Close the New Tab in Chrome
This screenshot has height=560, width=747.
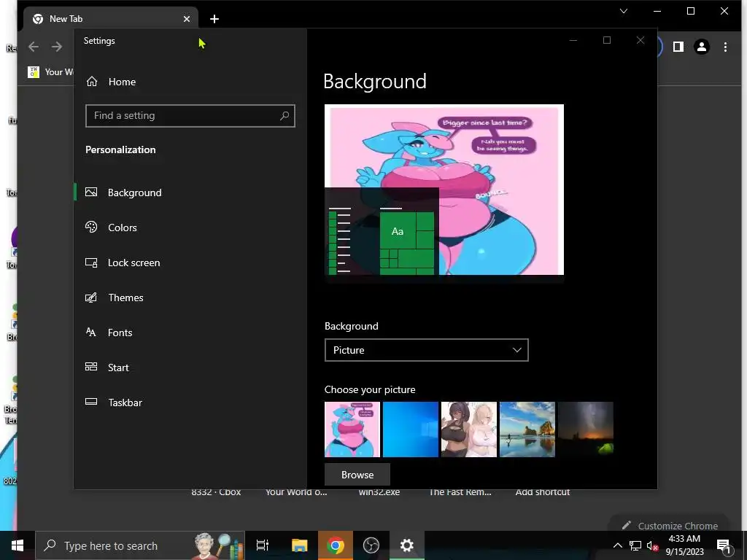pyautogui.click(x=187, y=19)
